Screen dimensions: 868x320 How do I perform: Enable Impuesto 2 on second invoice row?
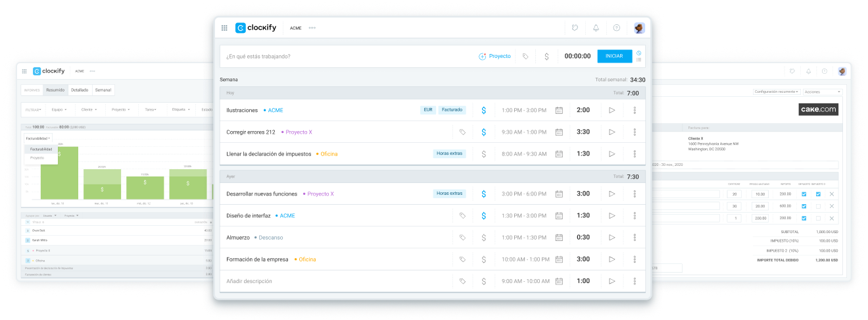click(818, 206)
